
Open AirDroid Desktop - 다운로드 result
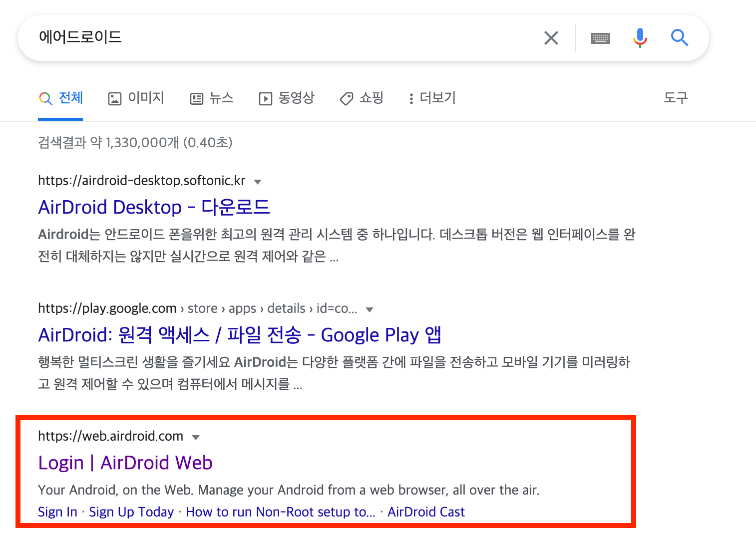click(154, 207)
